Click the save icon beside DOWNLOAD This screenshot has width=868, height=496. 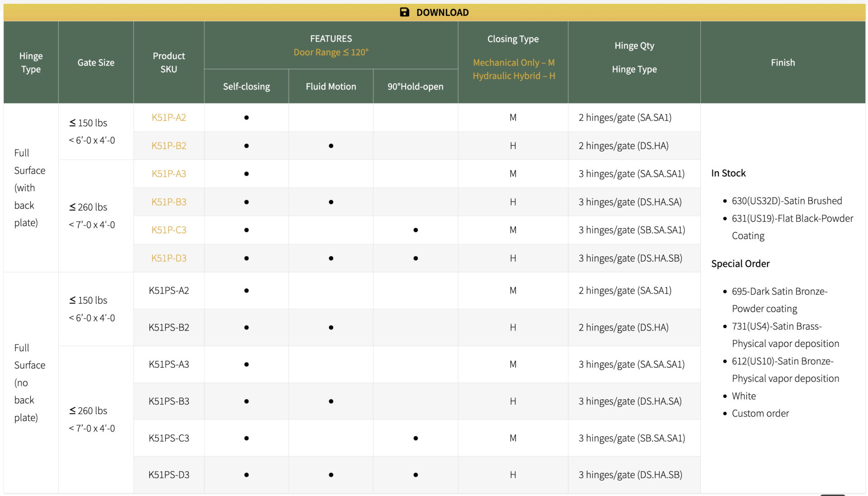pyautogui.click(x=405, y=12)
